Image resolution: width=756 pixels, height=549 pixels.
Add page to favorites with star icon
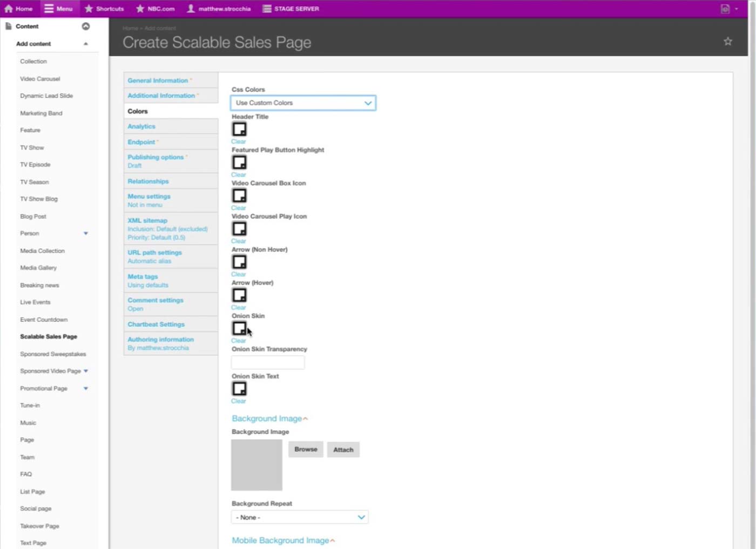click(727, 42)
